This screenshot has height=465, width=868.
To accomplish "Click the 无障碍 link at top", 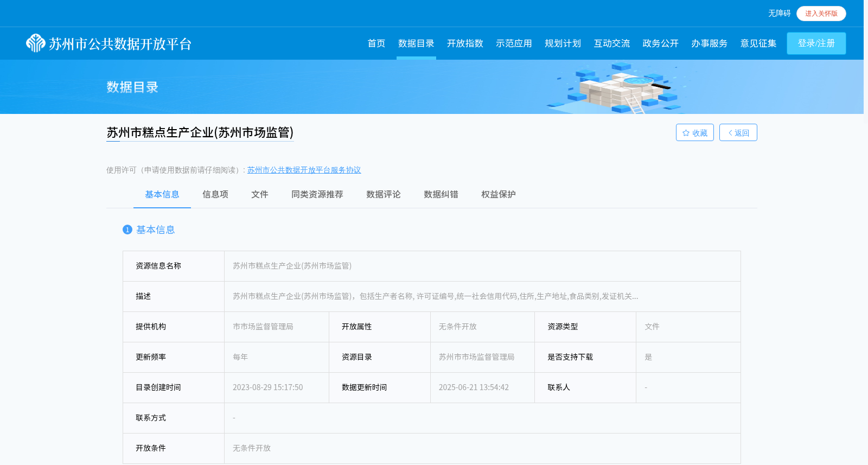I will [x=779, y=13].
